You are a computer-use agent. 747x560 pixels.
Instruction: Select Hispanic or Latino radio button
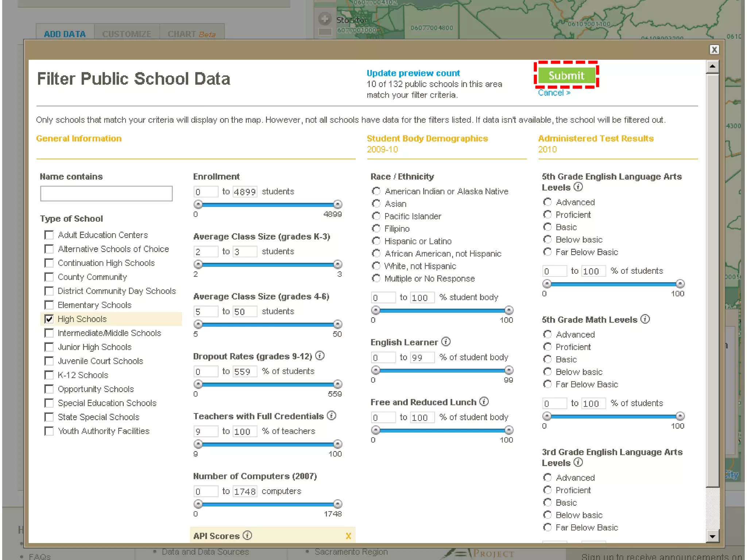(x=376, y=241)
